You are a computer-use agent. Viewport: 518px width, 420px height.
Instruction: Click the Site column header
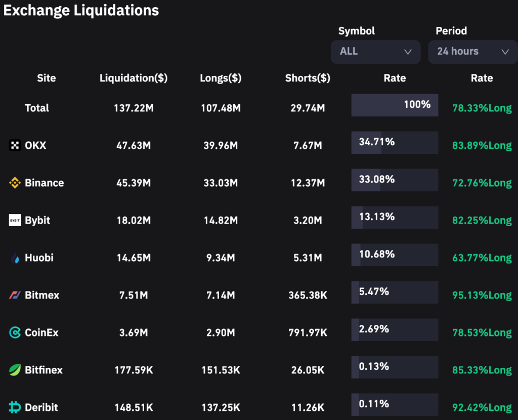click(47, 78)
